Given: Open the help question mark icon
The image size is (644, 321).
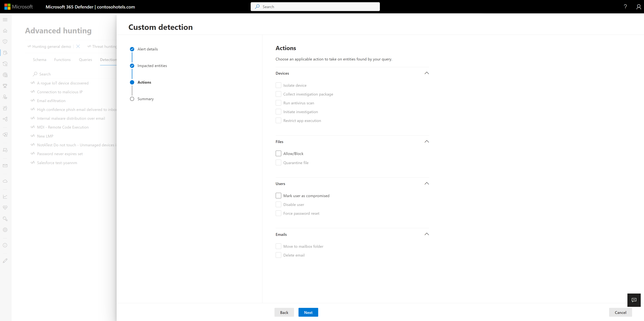Looking at the screenshot, I should click(x=625, y=7).
